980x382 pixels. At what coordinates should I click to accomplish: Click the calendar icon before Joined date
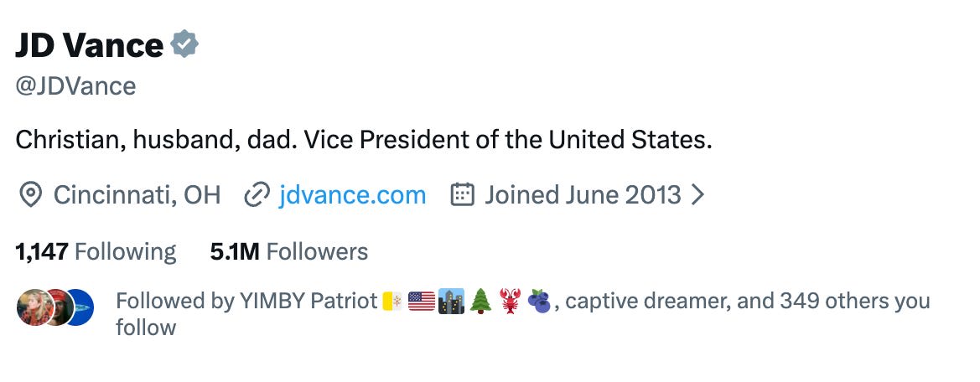coord(463,195)
